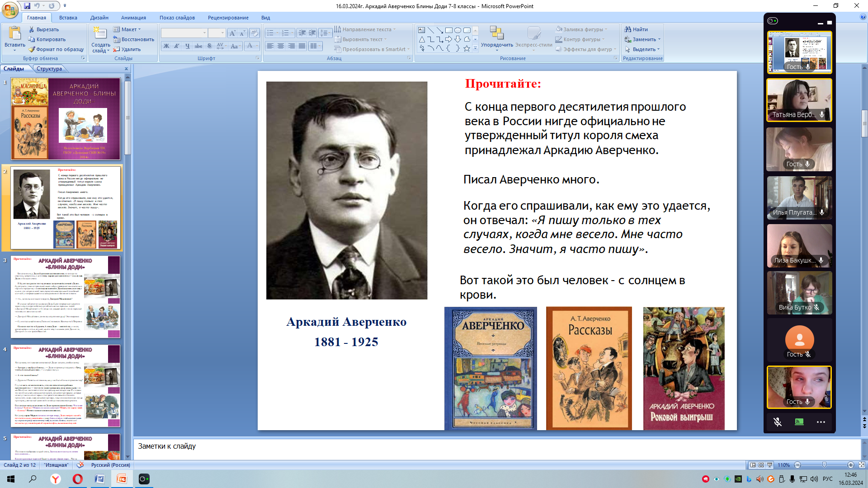Select the rectangle shape in gallery
The image size is (868, 488).
coord(448,30)
